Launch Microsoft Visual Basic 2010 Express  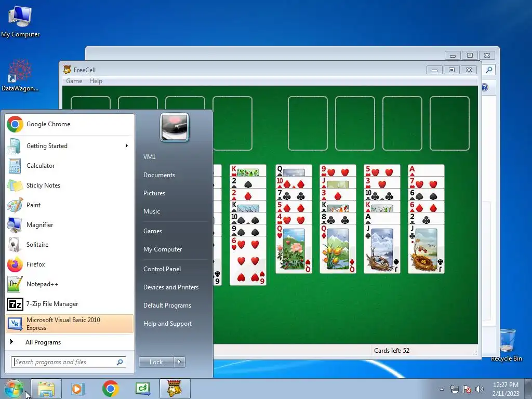(70, 324)
